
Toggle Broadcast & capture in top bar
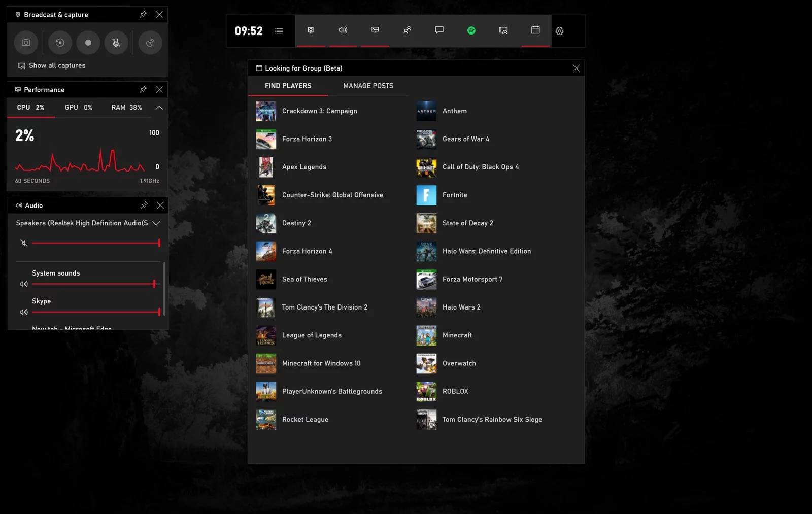pyautogui.click(x=311, y=30)
